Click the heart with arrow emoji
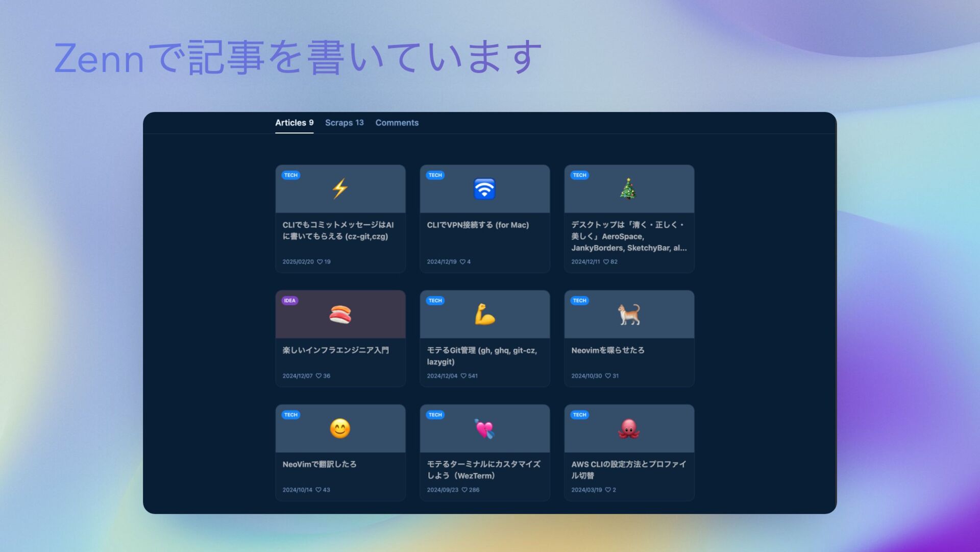Screen dimensions: 980x552 pyautogui.click(x=484, y=429)
